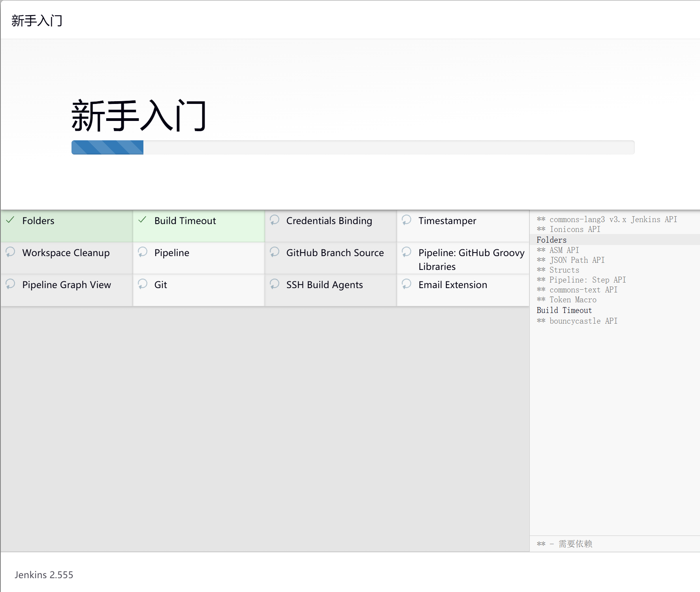The width and height of the screenshot is (700, 592).
Task: Click the pending spinner icon for Credentials Binding
Action: (275, 220)
